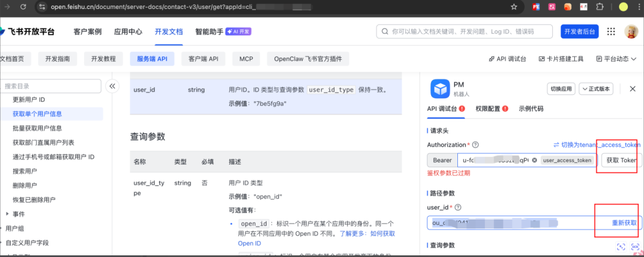The width and height of the screenshot is (644, 257).
Task: Open 批量获取用户信息 in sidebar
Action: point(38,128)
